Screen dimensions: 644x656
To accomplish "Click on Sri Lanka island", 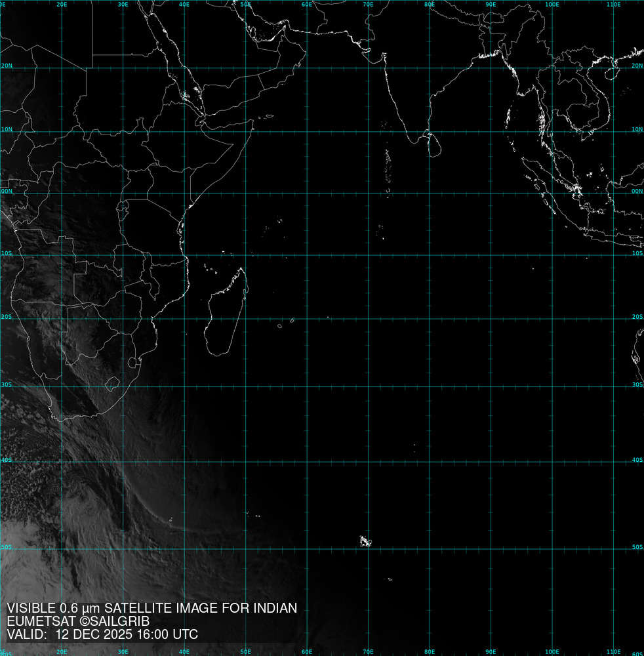I will click(433, 144).
